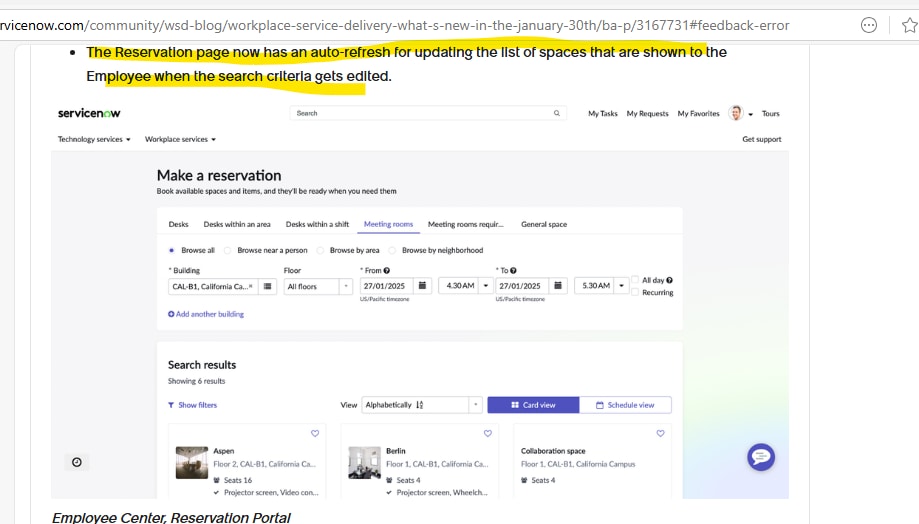919x524 pixels.
Task: Click the portal Search field
Action: pyautogui.click(x=428, y=113)
